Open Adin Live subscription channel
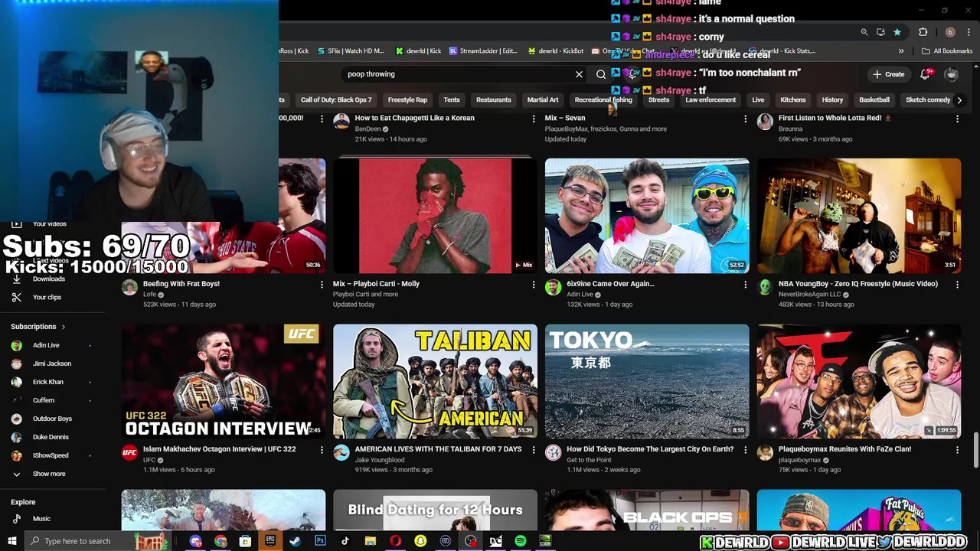Screen dimensions: 980x551 coord(46,345)
